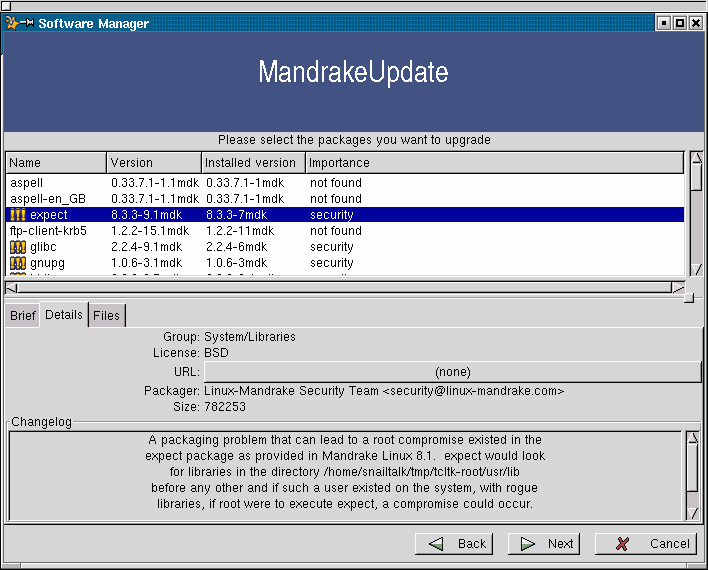This screenshot has height=570, width=708.
Task: Show the Files tab
Action: coord(107,315)
